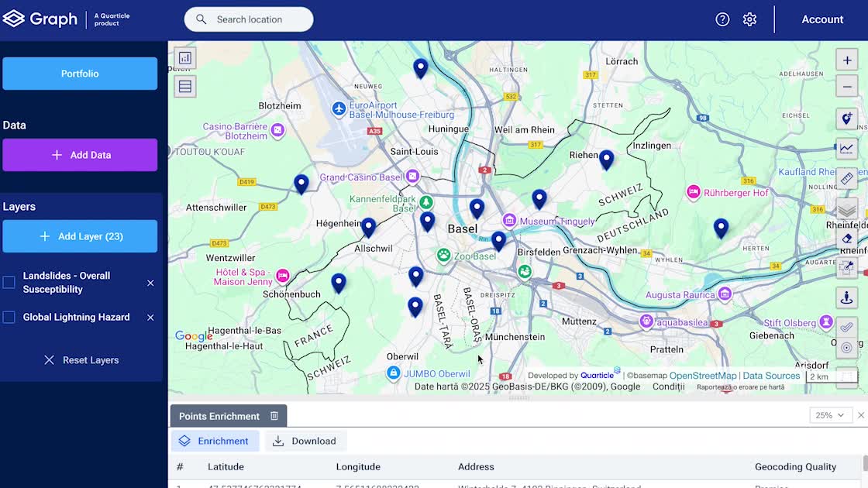Image resolution: width=868 pixels, height=488 pixels.
Task: Open the Portfolio section
Action: pos(80,74)
